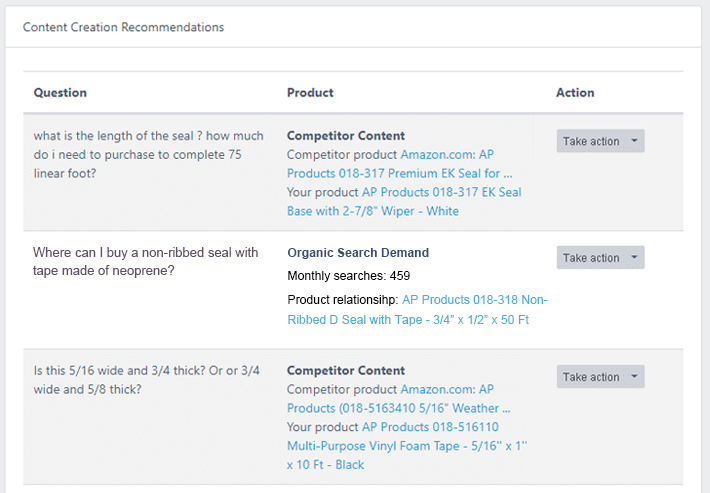The image size is (710, 493).
Task: Click the Monthly searches: 459 text
Action: click(x=349, y=276)
